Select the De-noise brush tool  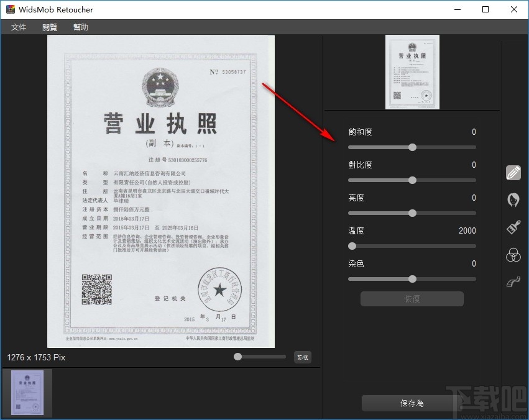click(x=513, y=227)
